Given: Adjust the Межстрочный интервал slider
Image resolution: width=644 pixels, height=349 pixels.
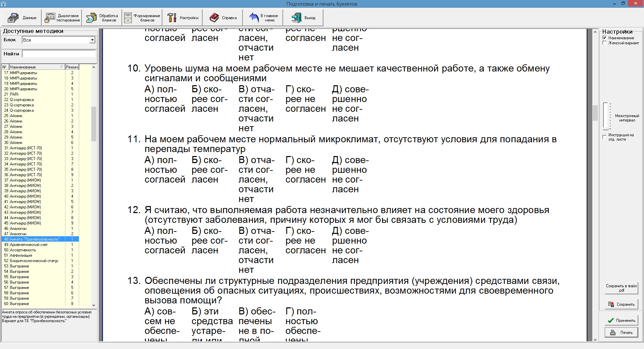Looking at the screenshot, I should coord(606,129).
